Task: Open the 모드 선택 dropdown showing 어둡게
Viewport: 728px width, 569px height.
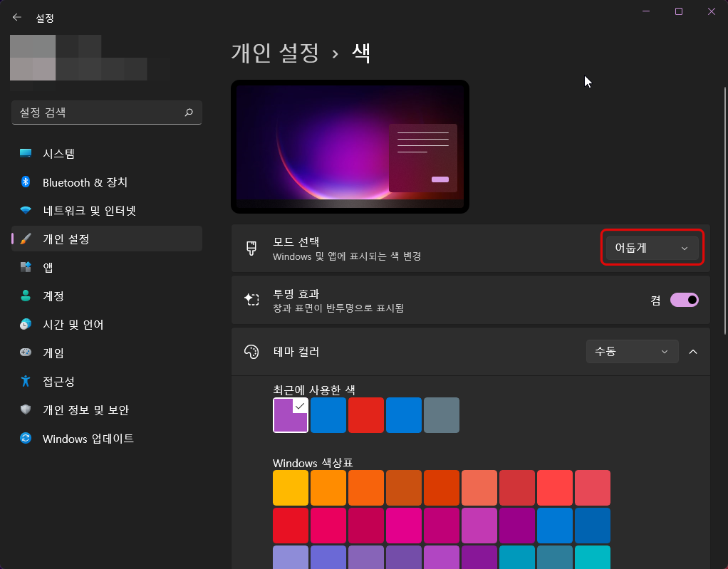Action: tap(650, 247)
